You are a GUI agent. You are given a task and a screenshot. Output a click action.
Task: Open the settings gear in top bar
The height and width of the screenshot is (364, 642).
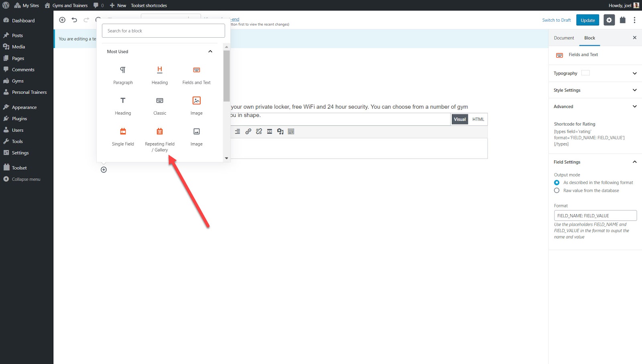[609, 20]
